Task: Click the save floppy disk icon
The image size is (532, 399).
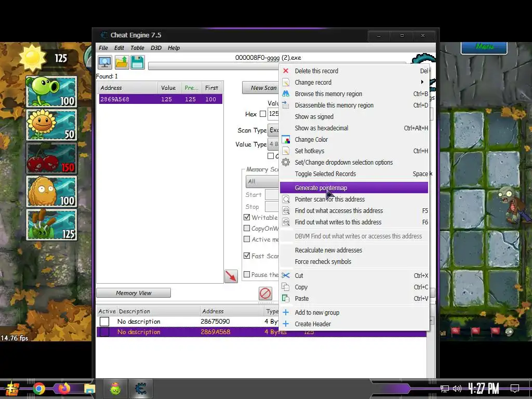Action: click(x=137, y=62)
